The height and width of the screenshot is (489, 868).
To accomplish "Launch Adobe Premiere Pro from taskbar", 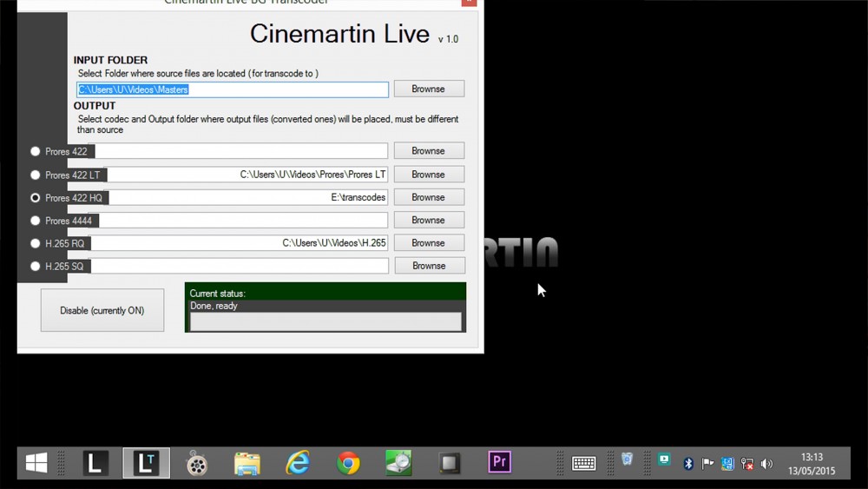I will point(499,462).
